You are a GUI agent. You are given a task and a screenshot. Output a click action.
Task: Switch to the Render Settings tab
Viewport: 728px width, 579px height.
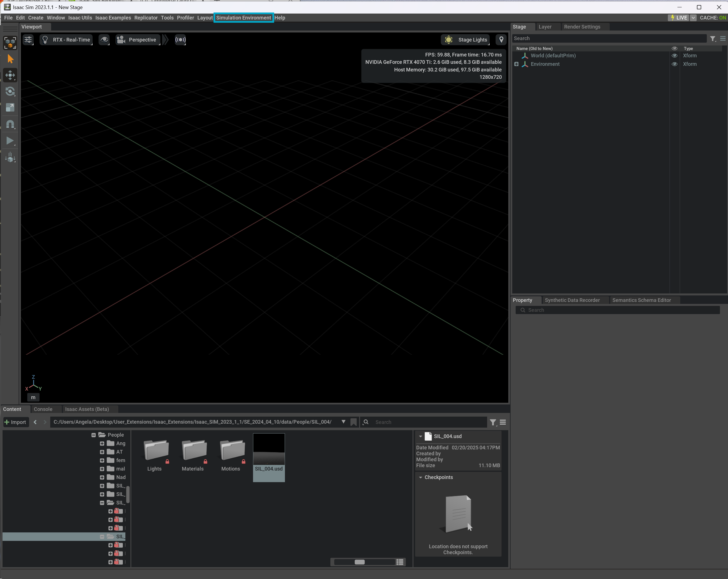(x=582, y=27)
